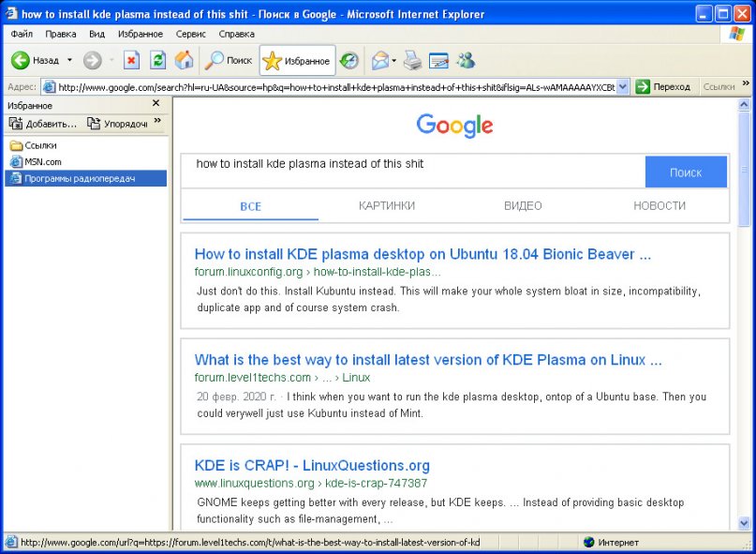The height and width of the screenshot is (554, 756).
Task: Open the Forward history dropdown arrow
Action: pyautogui.click(x=111, y=60)
